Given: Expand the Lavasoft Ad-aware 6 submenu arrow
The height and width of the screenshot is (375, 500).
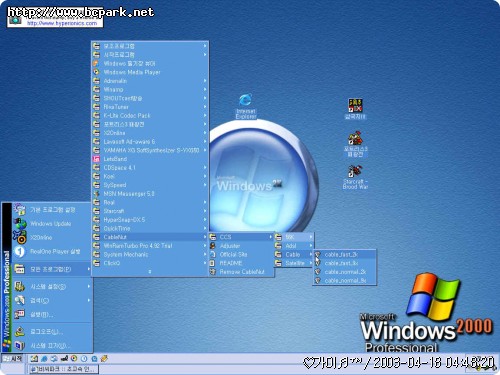Looking at the screenshot, I should tap(205, 141).
